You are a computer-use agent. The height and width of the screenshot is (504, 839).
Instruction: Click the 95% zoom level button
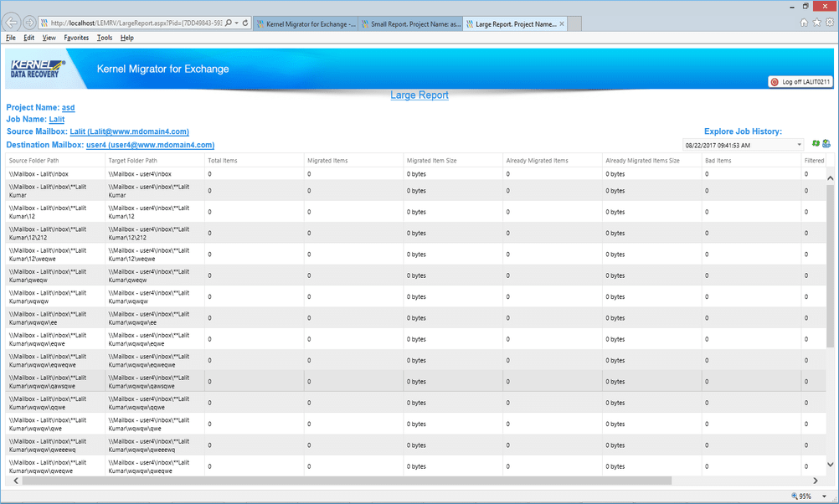pos(801,496)
